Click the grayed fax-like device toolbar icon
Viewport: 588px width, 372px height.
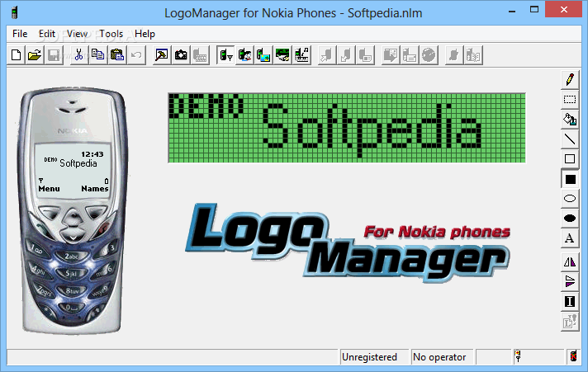[x=410, y=55]
